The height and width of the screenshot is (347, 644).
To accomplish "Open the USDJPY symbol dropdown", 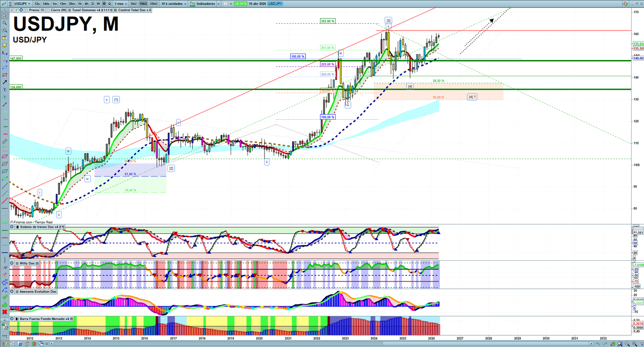I will click(x=22, y=4).
